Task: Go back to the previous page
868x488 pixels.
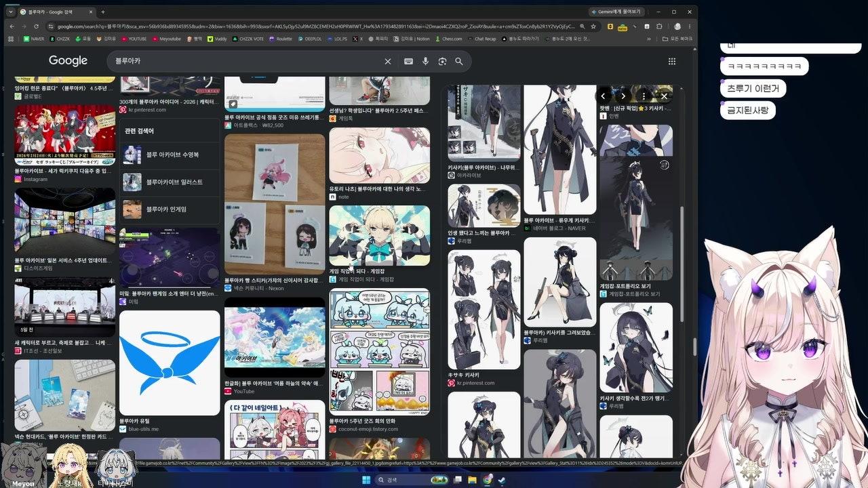Action: [x=12, y=26]
